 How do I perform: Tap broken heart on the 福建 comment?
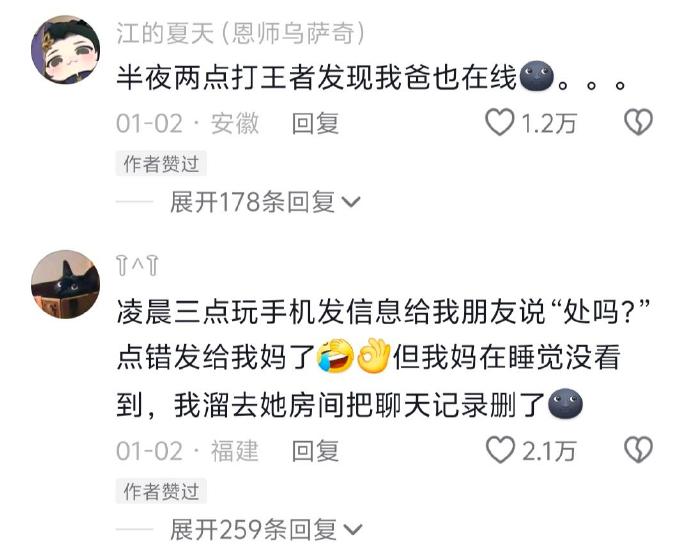(639, 450)
